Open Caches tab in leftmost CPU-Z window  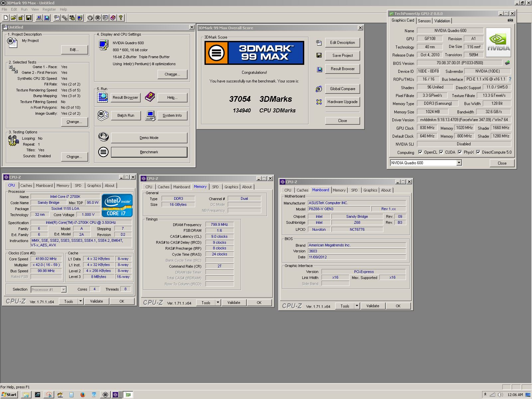coord(26,186)
